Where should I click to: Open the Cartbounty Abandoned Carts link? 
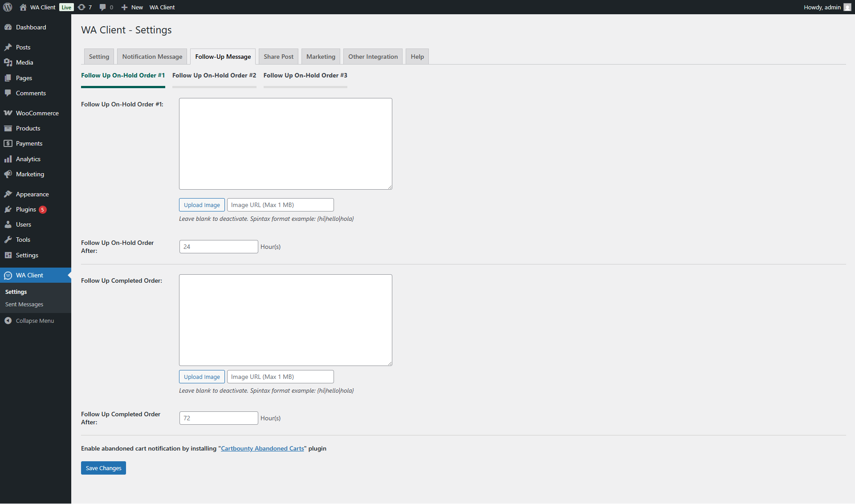point(262,448)
